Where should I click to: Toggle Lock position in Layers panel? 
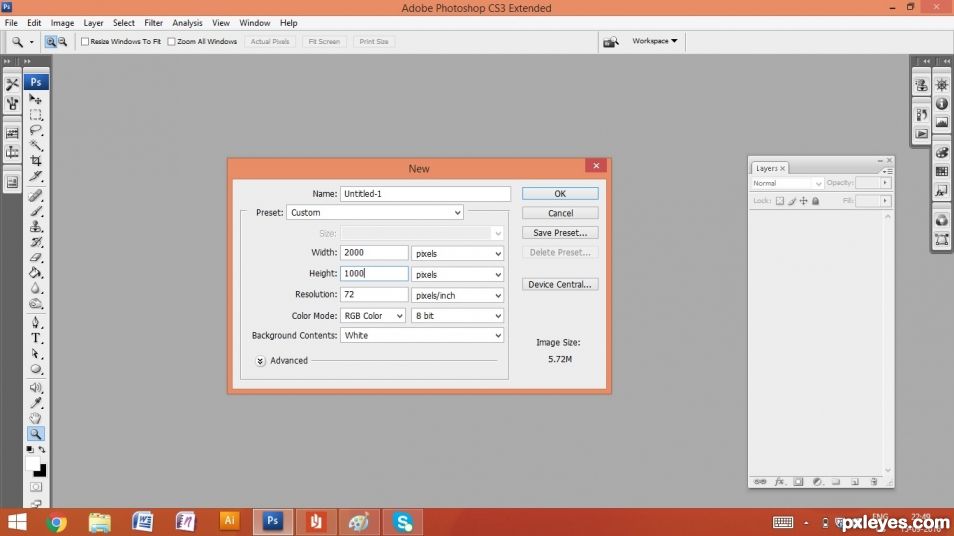pyautogui.click(x=804, y=201)
